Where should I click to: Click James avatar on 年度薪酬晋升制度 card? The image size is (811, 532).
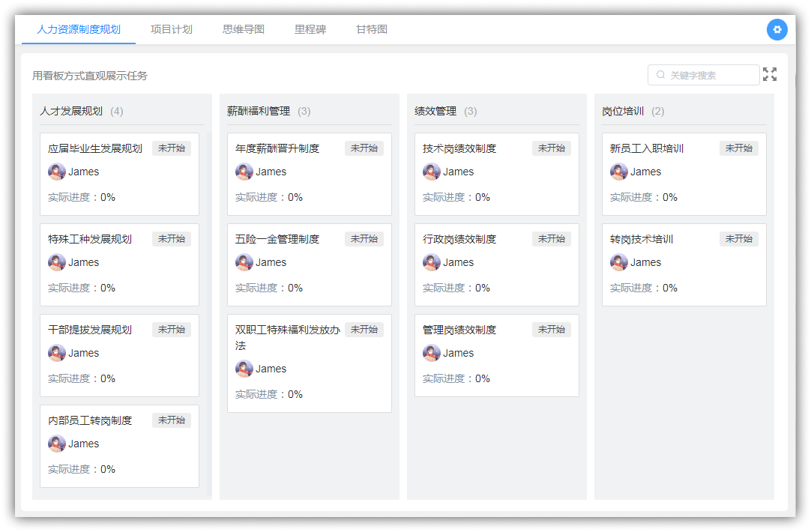(244, 172)
